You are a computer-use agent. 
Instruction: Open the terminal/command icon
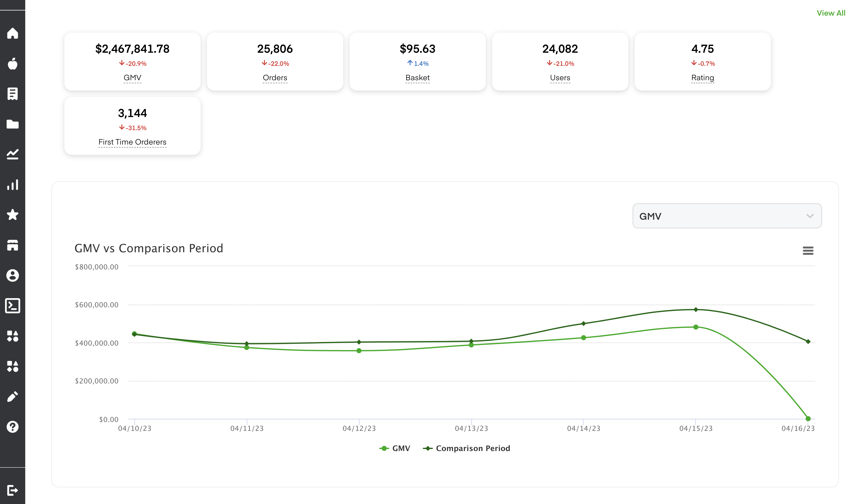[x=13, y=305]
